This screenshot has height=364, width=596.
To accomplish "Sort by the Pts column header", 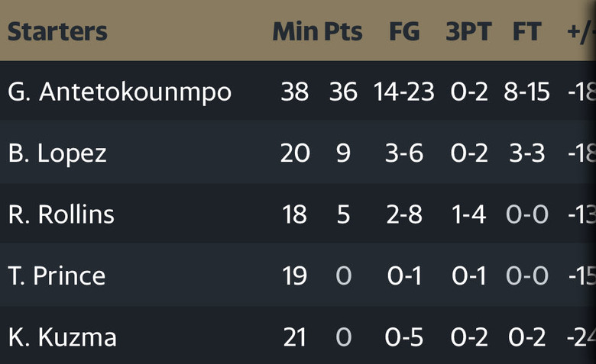I will coord(343,31).
